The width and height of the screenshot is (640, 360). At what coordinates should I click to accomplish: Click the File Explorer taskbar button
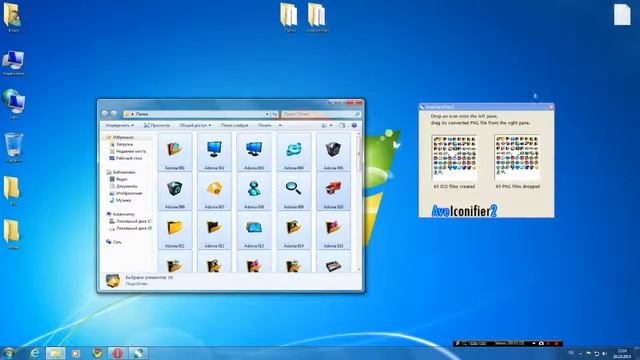pos(56,353)
